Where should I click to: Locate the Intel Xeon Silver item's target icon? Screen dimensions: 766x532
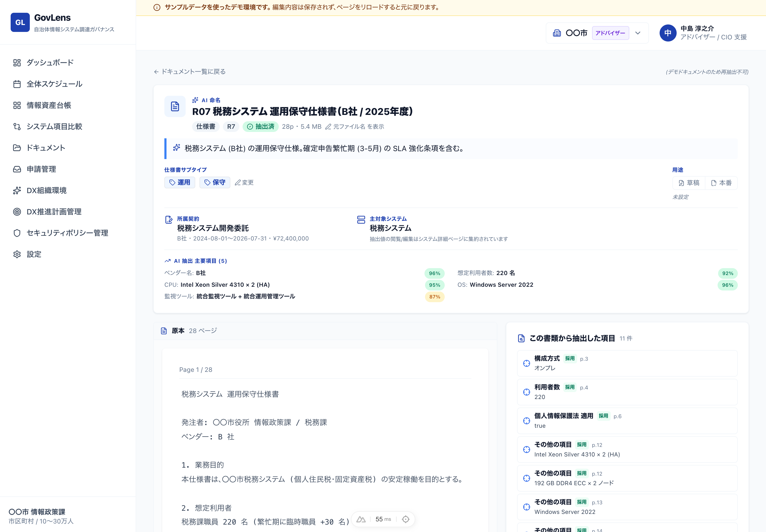pos(527,449)
